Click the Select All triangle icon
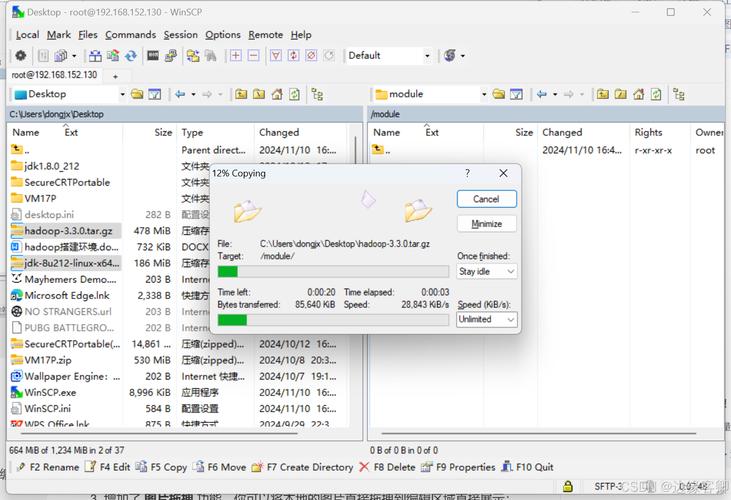731x500 pixels. (x=276, y=55)
